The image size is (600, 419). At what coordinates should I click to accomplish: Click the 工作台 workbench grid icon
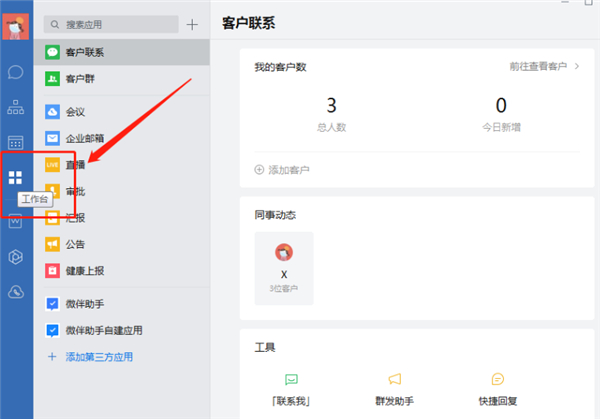click(15, 178)
